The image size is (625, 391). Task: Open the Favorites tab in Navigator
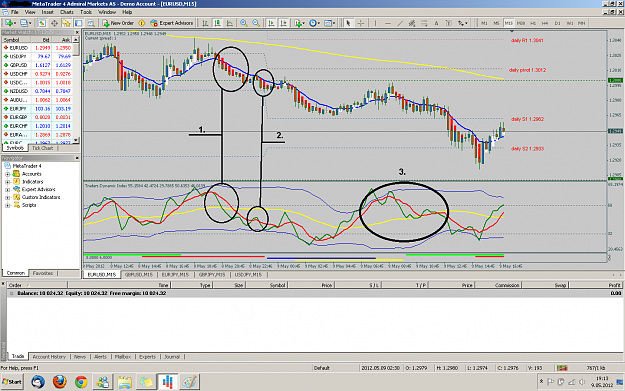[x=43, y=273]
